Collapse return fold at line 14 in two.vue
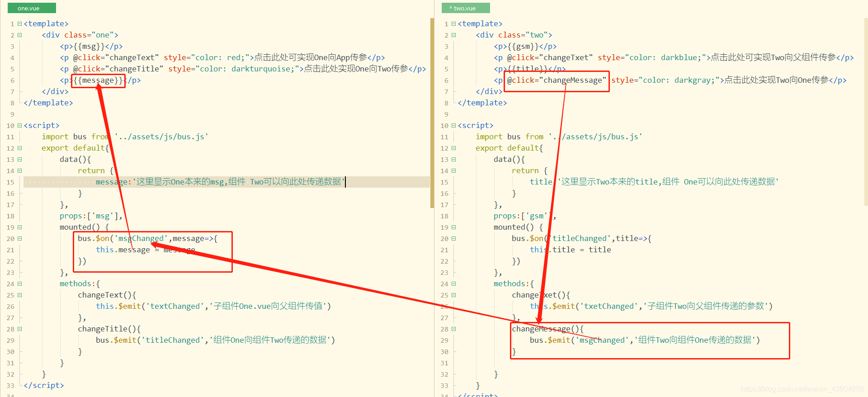Image resolution: width=868 pixels, height=397 pixels. 453,170
